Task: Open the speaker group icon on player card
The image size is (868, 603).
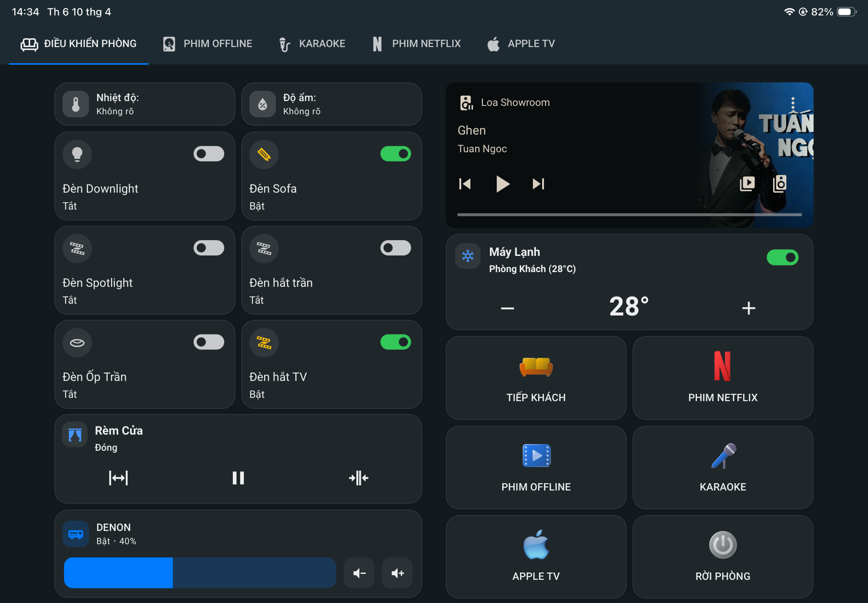Action: (x=780, y=184)
